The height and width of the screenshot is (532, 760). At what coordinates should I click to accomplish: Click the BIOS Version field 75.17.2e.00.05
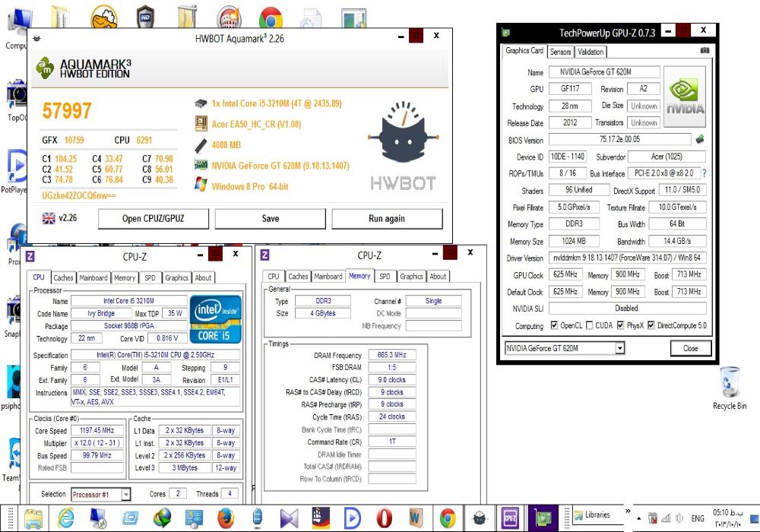[x=619, y=139]
